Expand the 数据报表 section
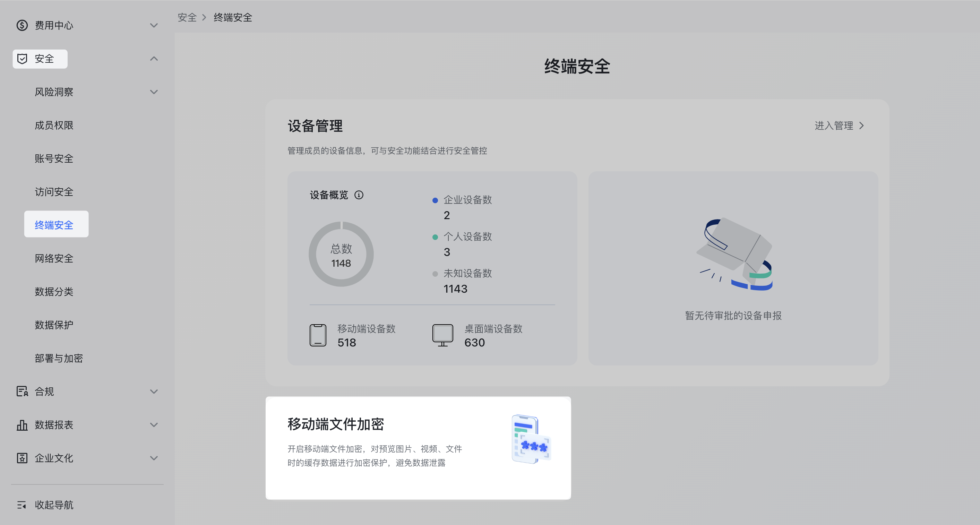980x525 pixels. coord(154,425)
